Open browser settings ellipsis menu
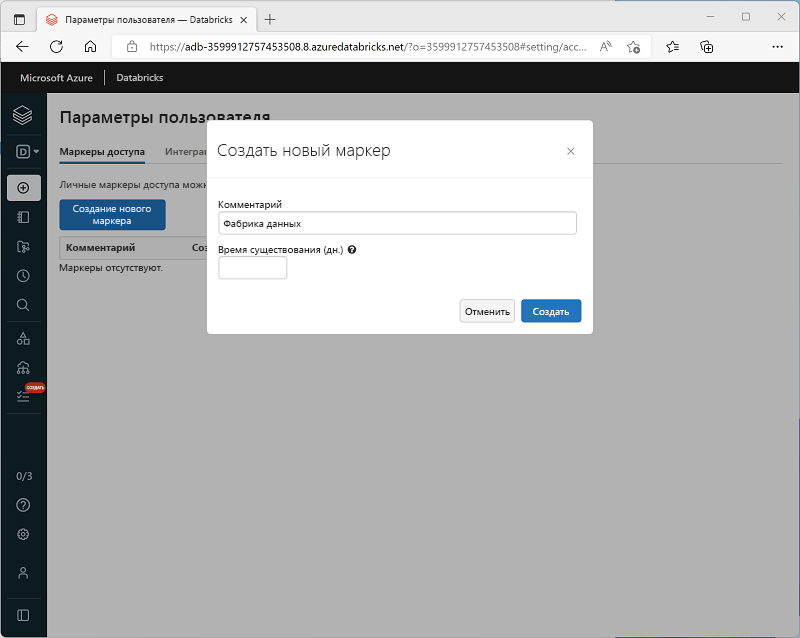This screenshot has width=800, height=638. [x=777, y=47]
